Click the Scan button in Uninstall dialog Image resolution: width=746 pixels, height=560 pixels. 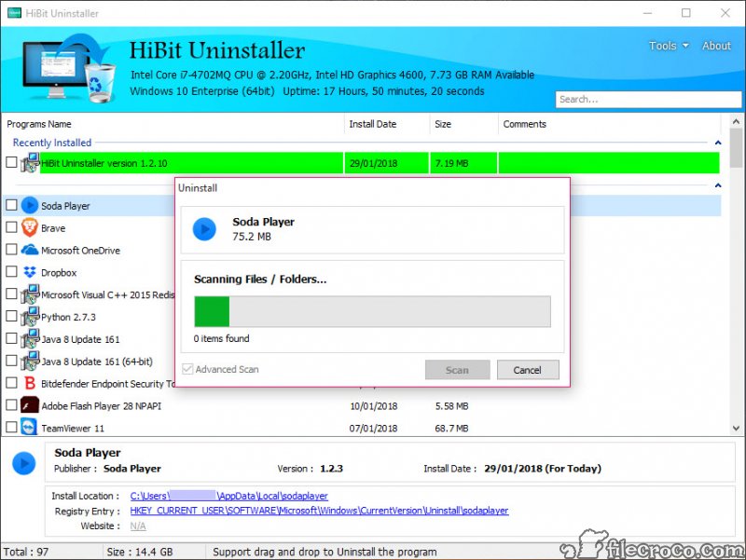(457, 370)
